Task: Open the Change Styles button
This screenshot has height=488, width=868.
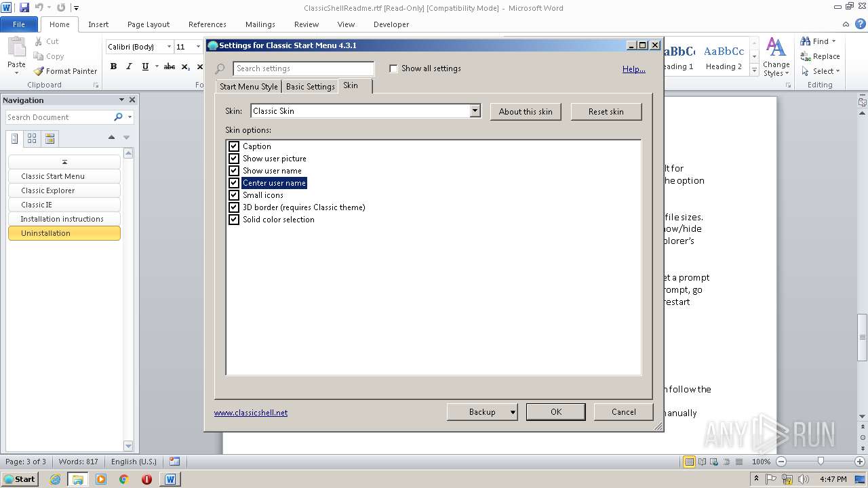Action: 776,57
